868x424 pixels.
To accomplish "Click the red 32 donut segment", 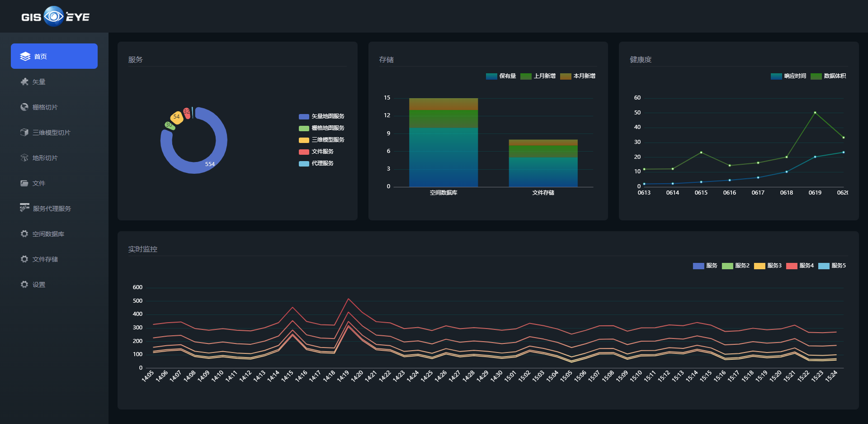I will [187, 113].
